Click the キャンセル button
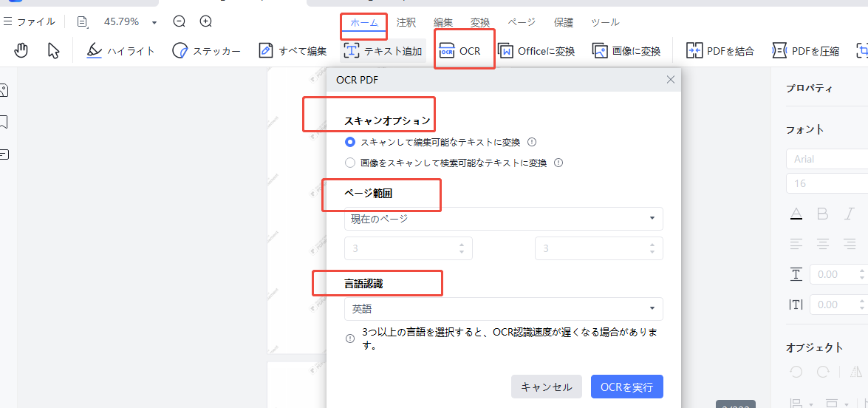The image size is (868, 408). tap(547, 387)
